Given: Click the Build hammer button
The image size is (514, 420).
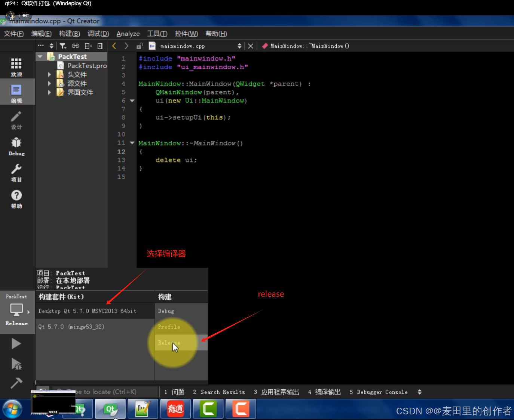Looking at the screenshot, I should coord(16,383).
